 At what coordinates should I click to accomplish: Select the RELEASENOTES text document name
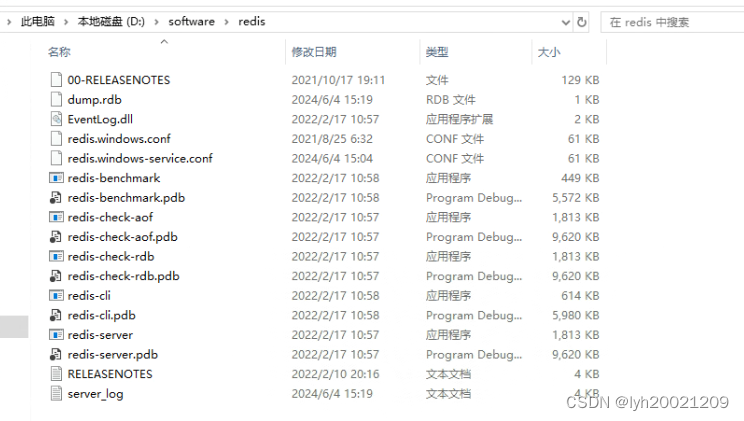[x=110, y=374]
